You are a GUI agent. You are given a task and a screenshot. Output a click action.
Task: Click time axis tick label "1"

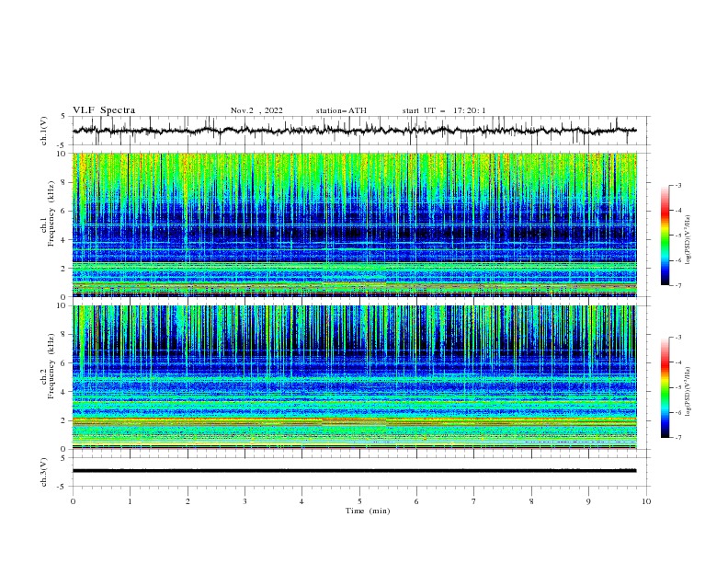point(130,501)
